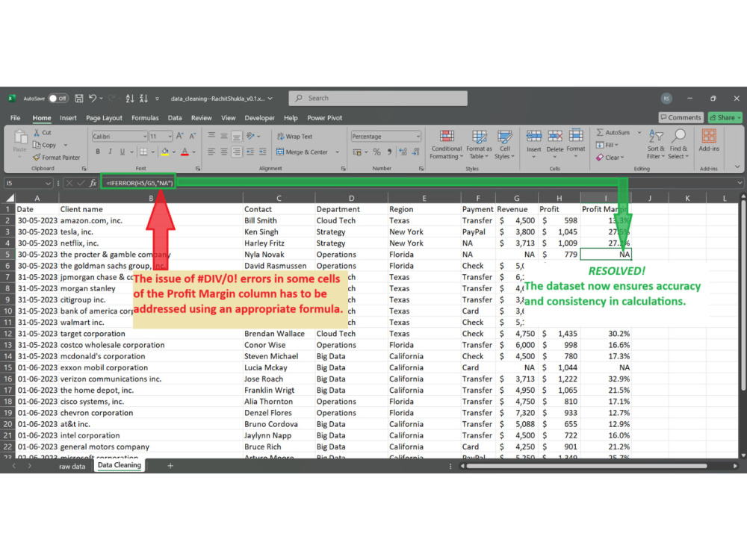Open Conditional Formatting
The image size is (747, 560).
tap(447, 145)
